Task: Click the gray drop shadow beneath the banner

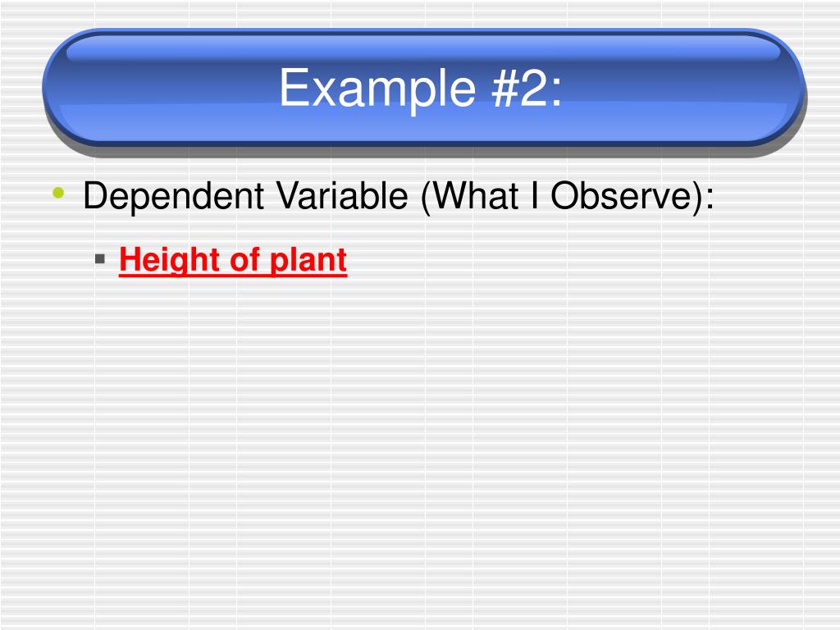Action: [x=423, y=152]
